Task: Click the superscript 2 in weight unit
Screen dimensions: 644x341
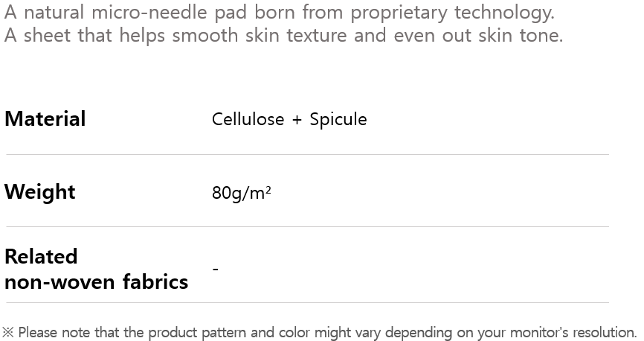Action: click(x=268, y=190)
